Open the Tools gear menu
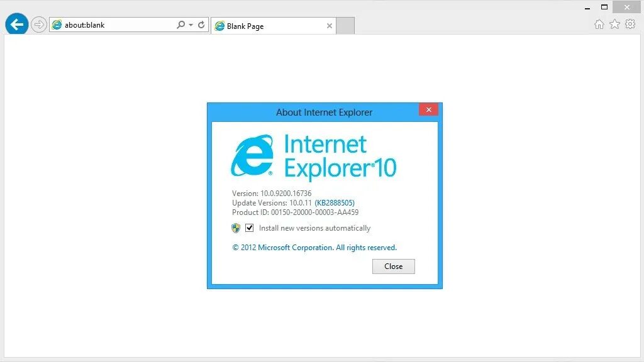Image resolution: width=644 pixels, height=362 pixels. (x=630, y=25)
